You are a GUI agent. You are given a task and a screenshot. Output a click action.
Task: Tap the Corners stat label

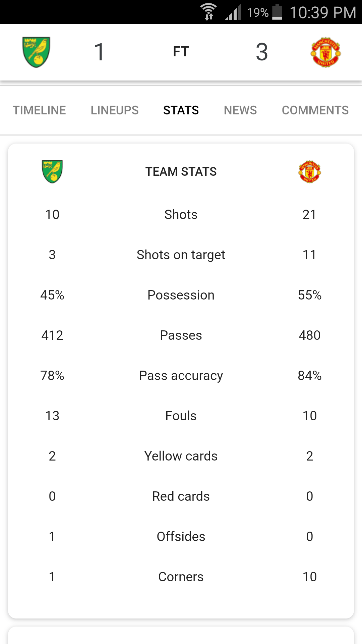pyautogui.click(x=181, y=577)
